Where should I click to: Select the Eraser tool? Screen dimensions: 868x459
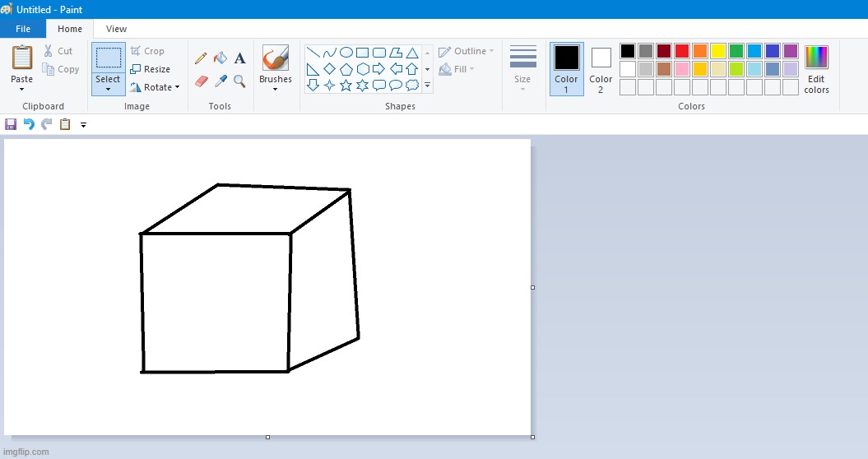pos(202,81)
